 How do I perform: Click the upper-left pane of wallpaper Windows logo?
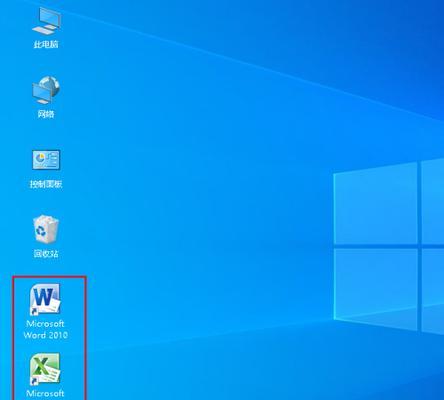375,203
